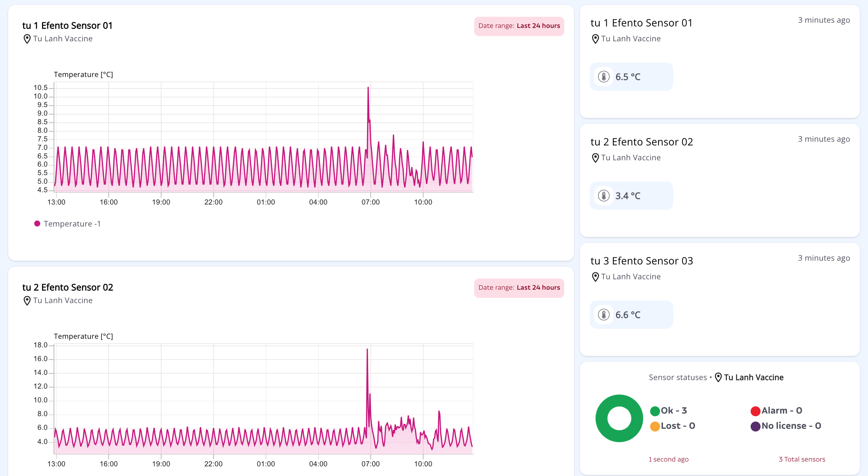The height and width of the screenshot is (476, 868).
Task: Click the 6.6 °C temperature reading
Action: [x=628, y=315]
